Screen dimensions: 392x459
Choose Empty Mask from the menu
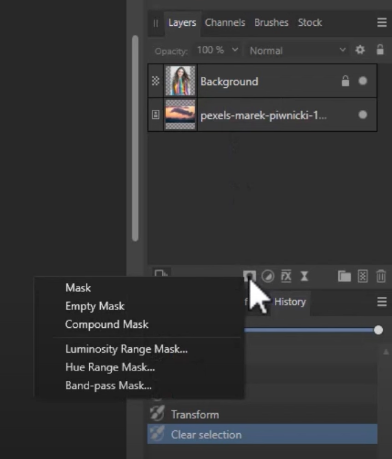(x=95, y=306)
